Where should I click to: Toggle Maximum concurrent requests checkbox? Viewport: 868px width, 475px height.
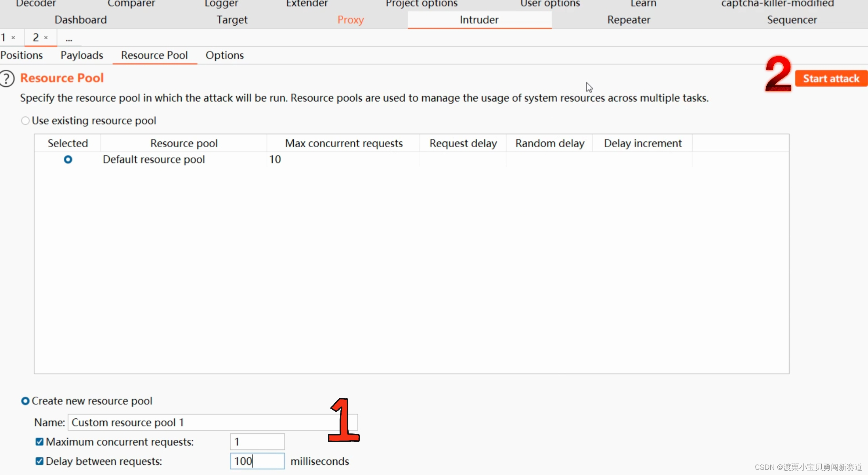coord(40,442)
